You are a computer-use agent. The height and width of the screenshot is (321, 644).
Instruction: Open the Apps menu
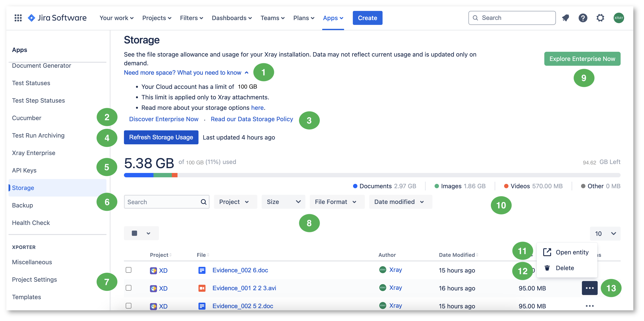tap(333, 18)
